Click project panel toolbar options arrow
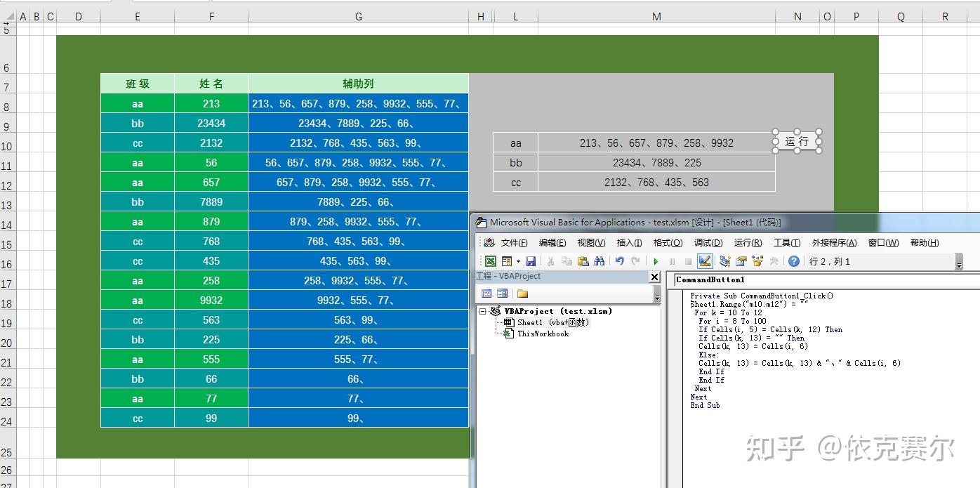Screen dimensions: 980x488 pos(656,294)
